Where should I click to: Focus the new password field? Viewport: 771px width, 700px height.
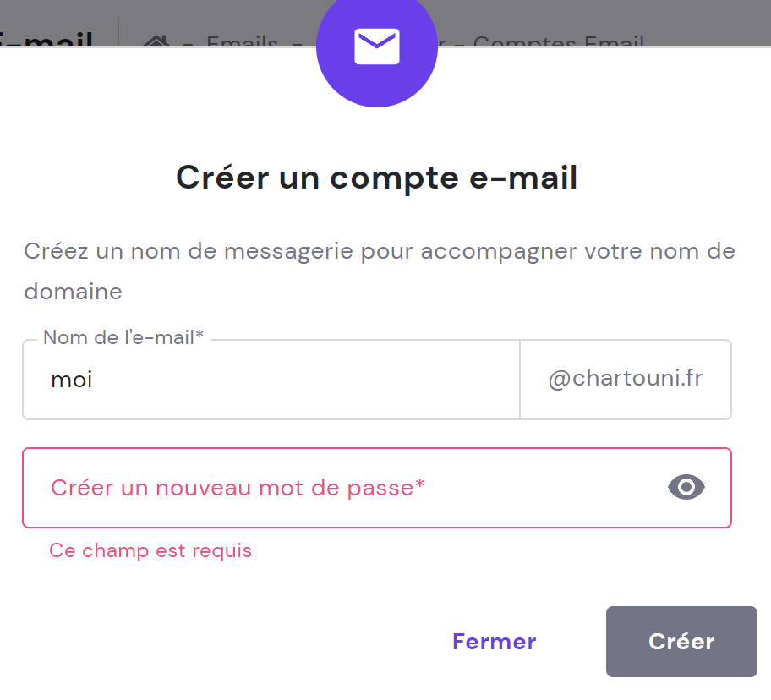[x=338, y=488]
